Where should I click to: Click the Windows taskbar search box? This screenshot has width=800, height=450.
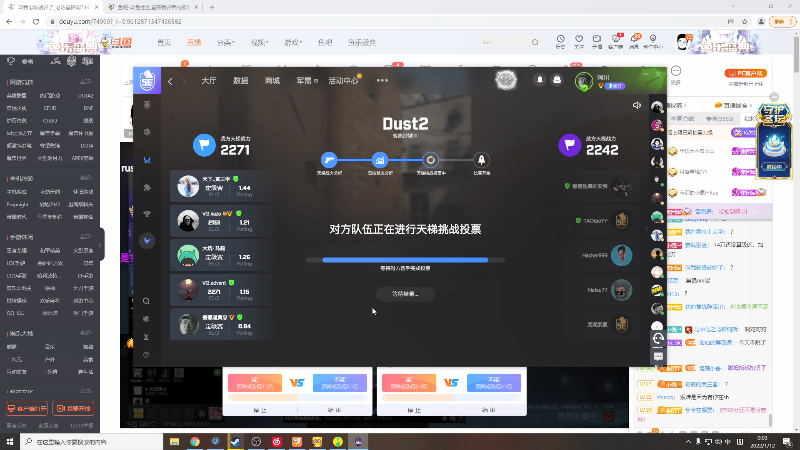tap(91, 441)
